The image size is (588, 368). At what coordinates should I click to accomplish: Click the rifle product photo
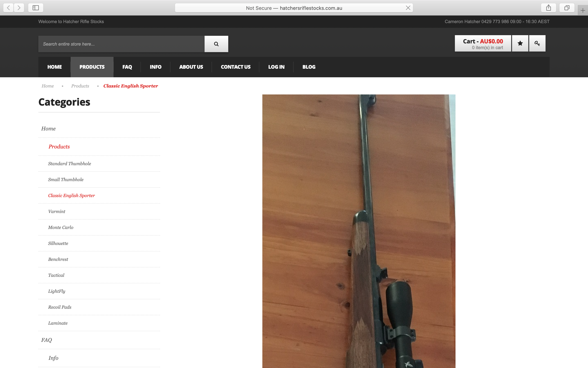(359, 231)
